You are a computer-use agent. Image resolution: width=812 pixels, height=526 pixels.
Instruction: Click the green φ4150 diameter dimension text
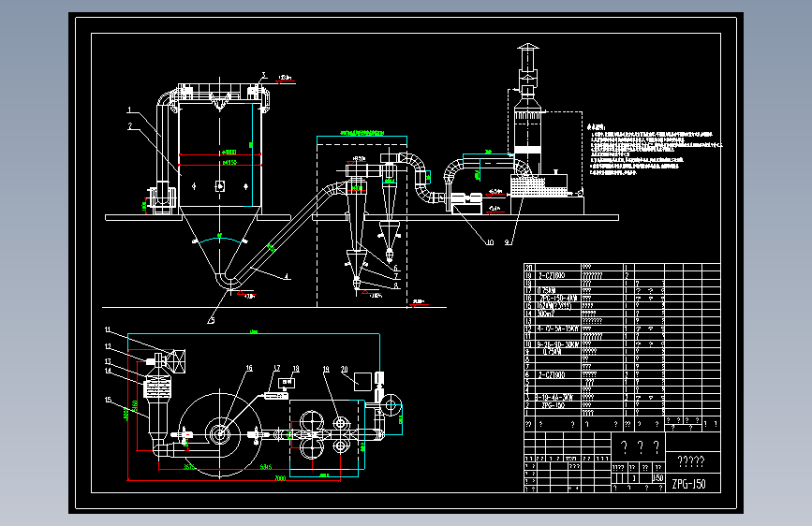[x=229, y=163]
